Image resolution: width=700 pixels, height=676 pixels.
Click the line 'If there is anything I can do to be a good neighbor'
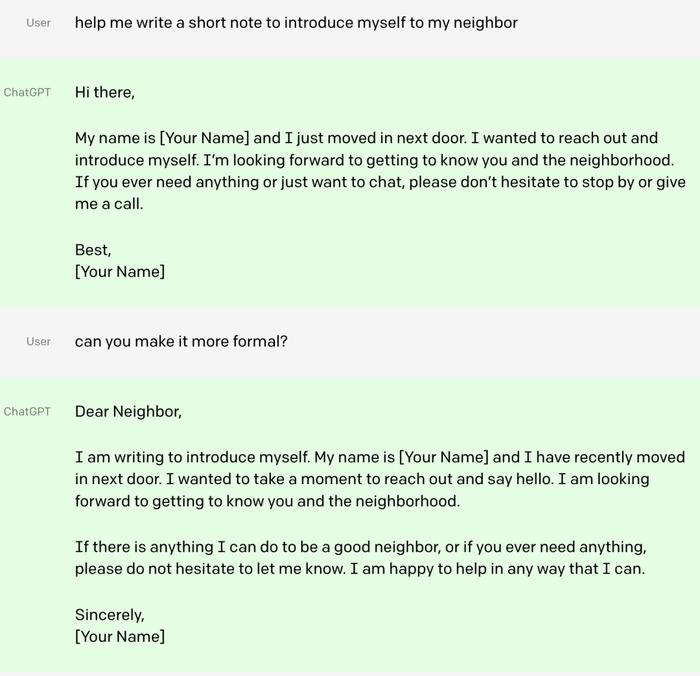(x=360, y=547)
